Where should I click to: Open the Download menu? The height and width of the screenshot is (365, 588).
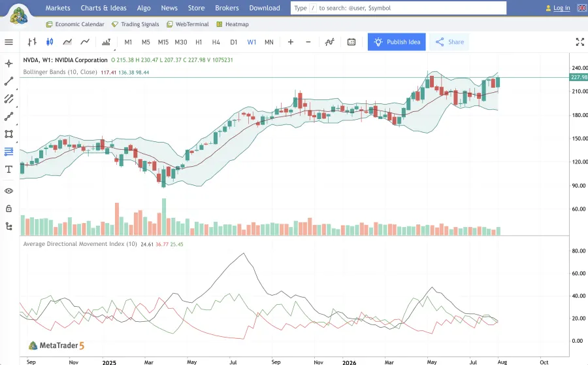[265, 8]
